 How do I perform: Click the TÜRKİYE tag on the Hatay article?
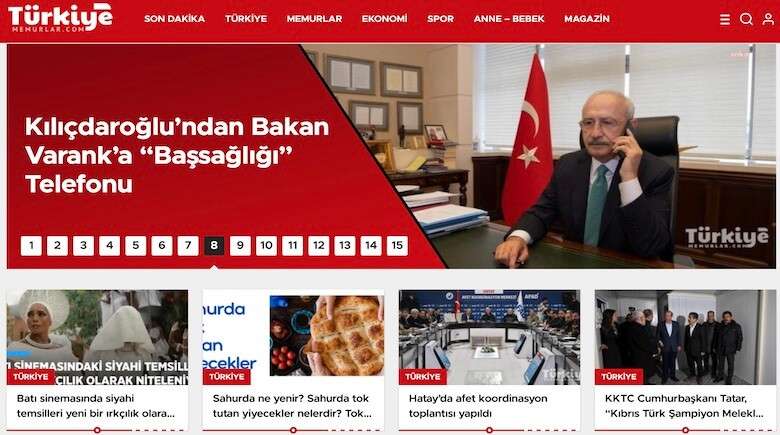pyautogui.click(x=423, y=377)
